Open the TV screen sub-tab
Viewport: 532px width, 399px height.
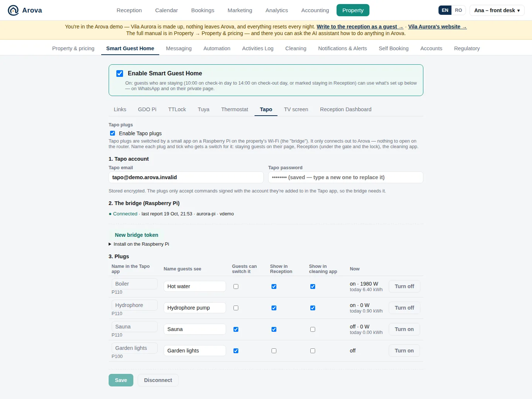click(x=296, y=109)
